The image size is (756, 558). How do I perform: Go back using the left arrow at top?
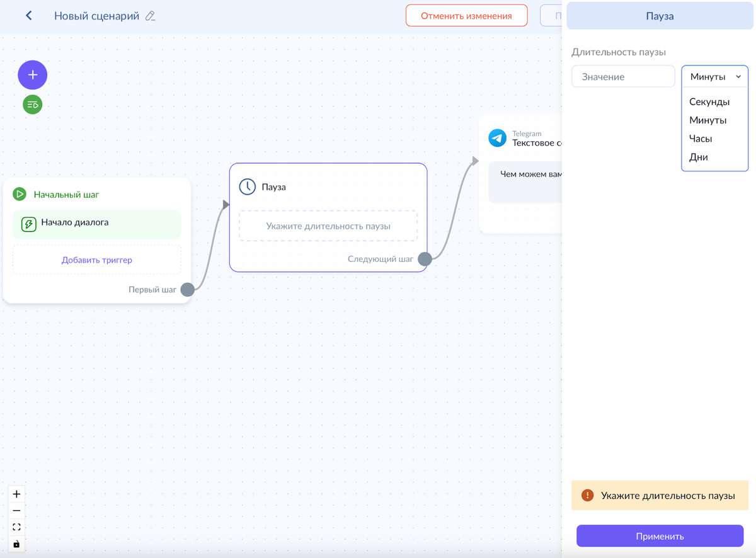pos(28,15)
